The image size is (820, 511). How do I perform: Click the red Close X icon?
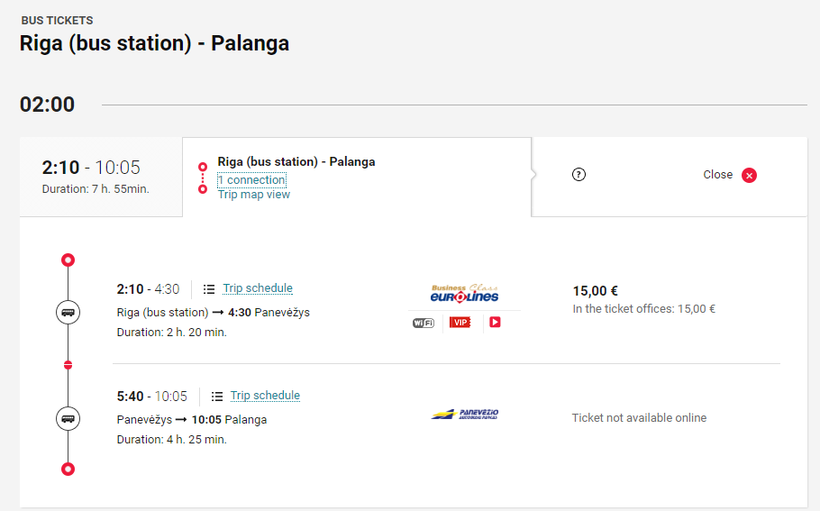point(749,175)
